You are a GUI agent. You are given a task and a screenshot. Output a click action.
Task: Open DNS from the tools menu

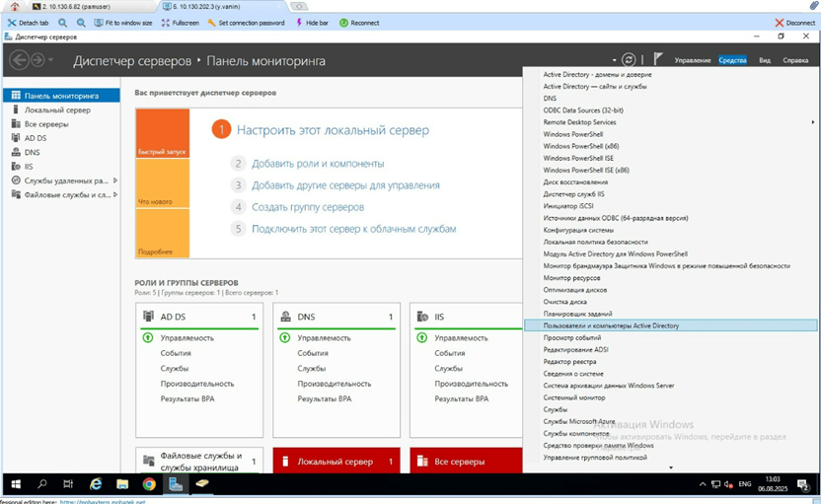click(x=550, y=99)
